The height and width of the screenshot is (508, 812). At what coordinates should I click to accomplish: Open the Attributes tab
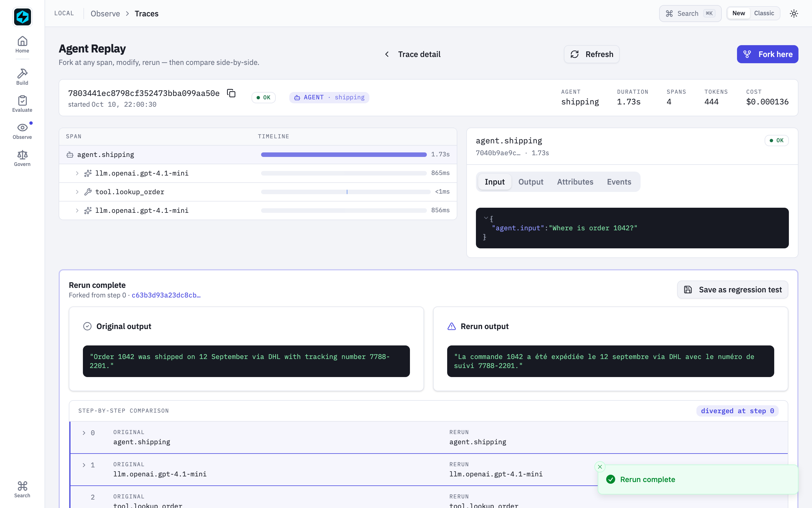point(575,182)
